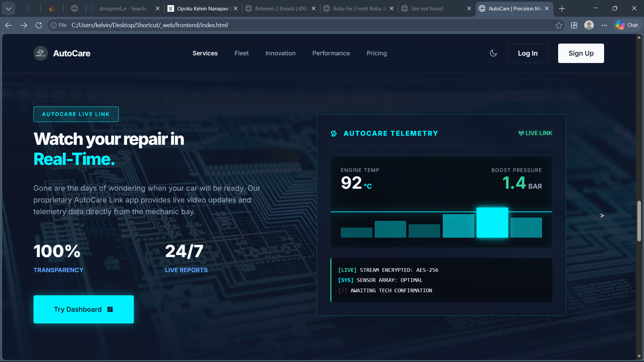Open browser extensions/collections icon
This screenshot has width=644, height=362.
(x=574, y=25)
